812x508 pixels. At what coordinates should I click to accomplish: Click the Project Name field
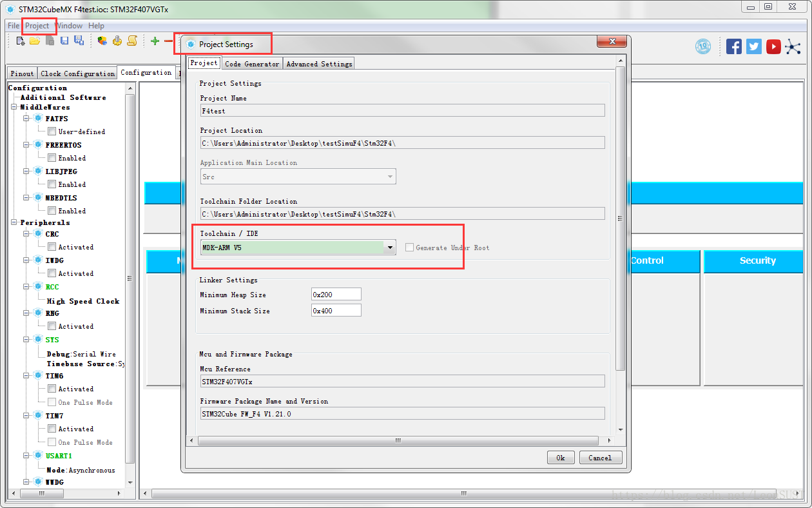(403, 111)
